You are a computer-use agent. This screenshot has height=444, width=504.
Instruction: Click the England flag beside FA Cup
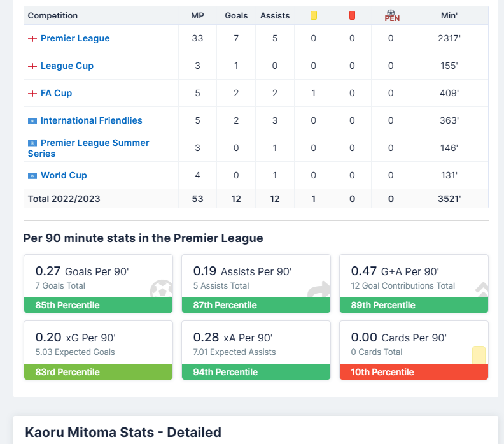point(32,94)
